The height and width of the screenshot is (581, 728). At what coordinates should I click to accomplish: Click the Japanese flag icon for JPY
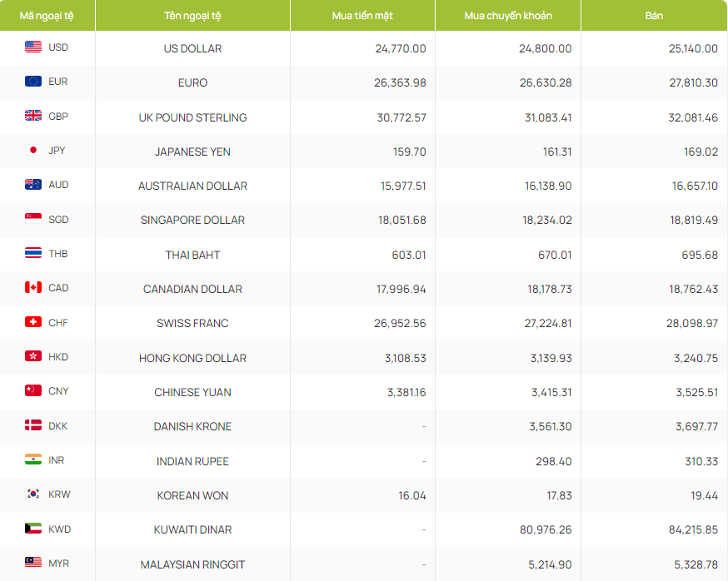33,151
